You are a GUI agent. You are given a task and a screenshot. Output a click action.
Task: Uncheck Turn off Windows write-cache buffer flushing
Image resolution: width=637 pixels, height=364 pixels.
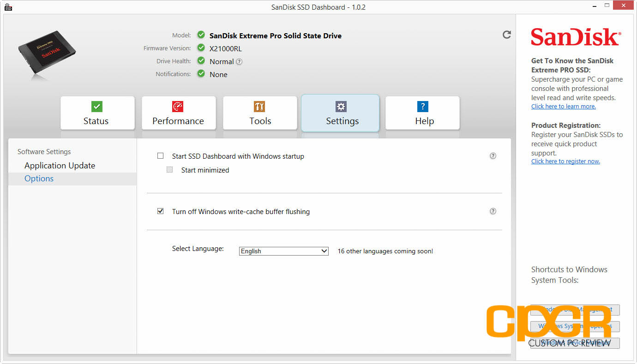(161, 211)
